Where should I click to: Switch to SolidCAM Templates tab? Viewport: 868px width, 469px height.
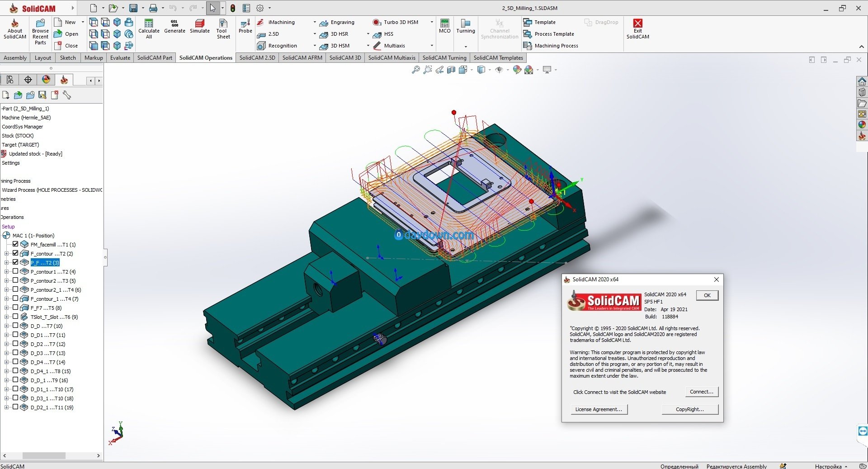click(498, 58)
